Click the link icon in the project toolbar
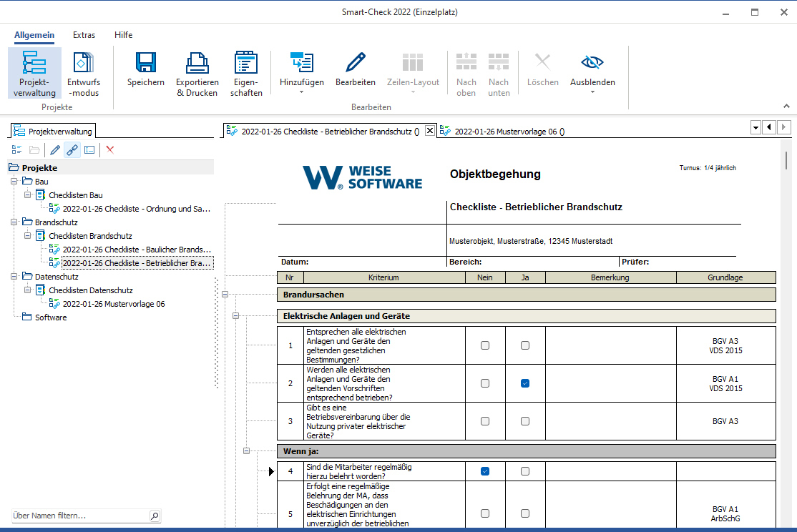 tap(72, 150)
